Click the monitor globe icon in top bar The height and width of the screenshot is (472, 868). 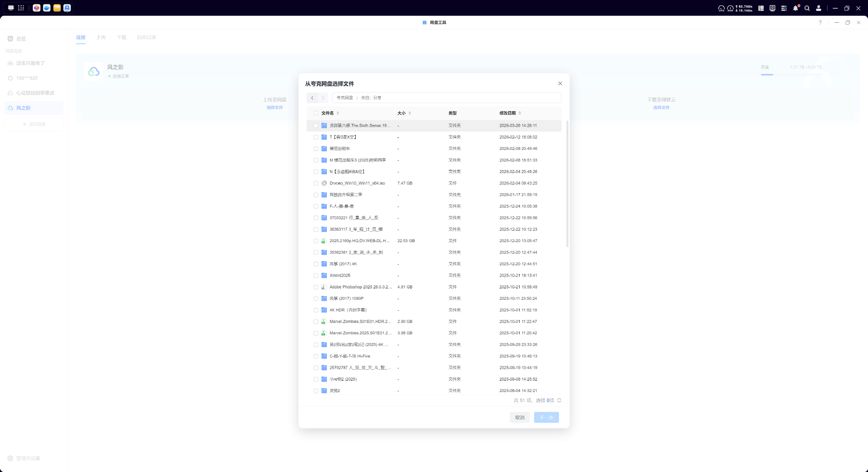point(772,8)
